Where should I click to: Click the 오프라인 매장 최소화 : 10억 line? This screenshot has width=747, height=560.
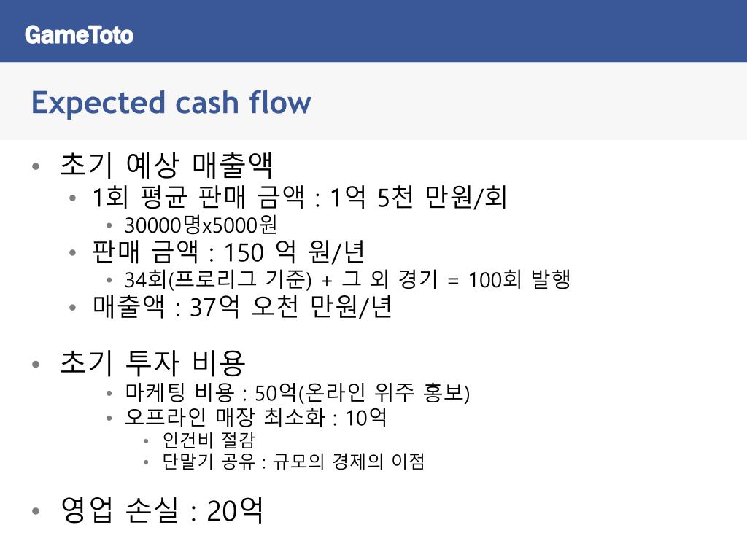pos(255,418)
